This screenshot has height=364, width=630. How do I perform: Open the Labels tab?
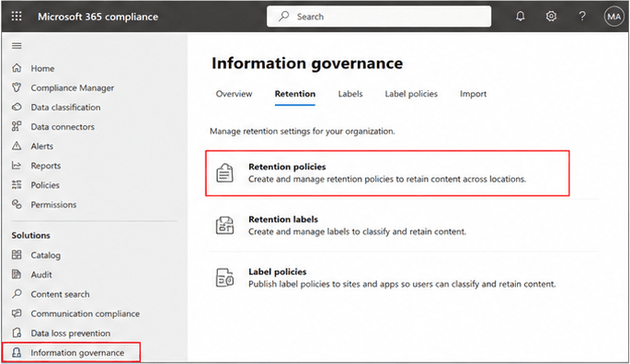point(350,94)
